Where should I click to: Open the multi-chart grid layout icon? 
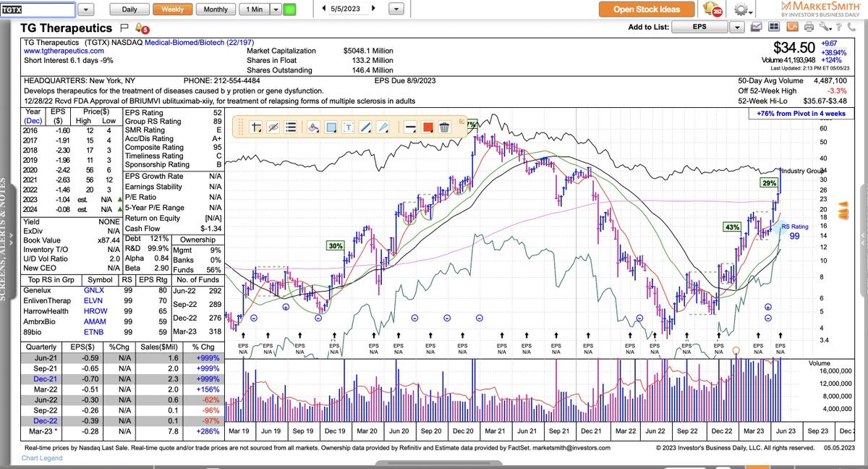click(x=775, y=28)
